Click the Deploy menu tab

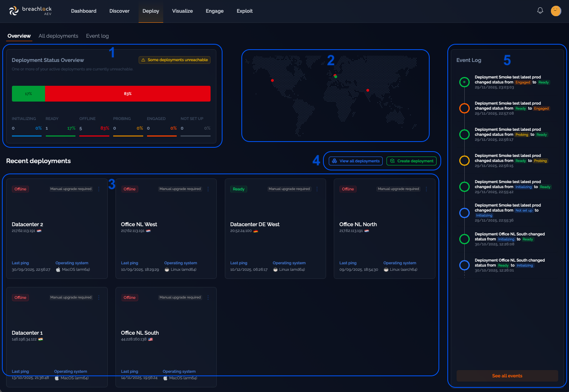[x=151, y=11]
